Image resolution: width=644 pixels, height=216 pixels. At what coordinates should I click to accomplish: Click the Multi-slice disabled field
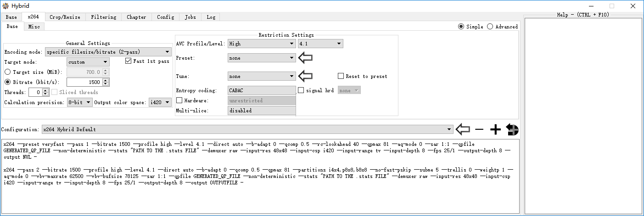(262, 111)
